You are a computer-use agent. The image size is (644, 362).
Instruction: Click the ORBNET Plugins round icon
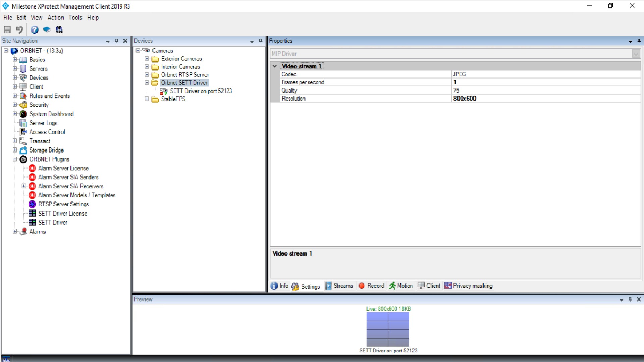(23, 159)
